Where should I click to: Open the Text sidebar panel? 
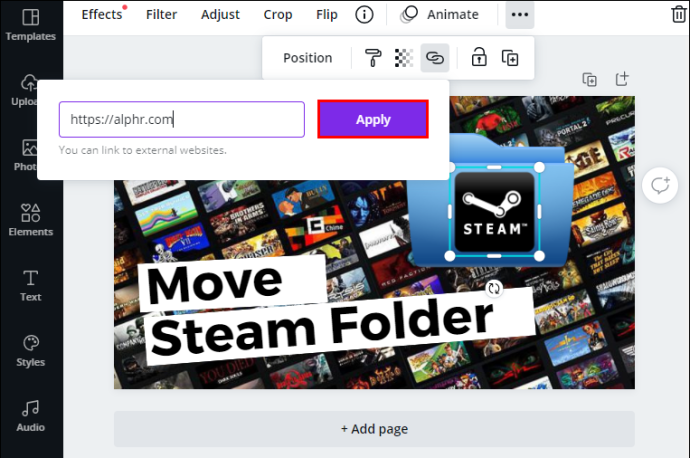tap(31, 286)
